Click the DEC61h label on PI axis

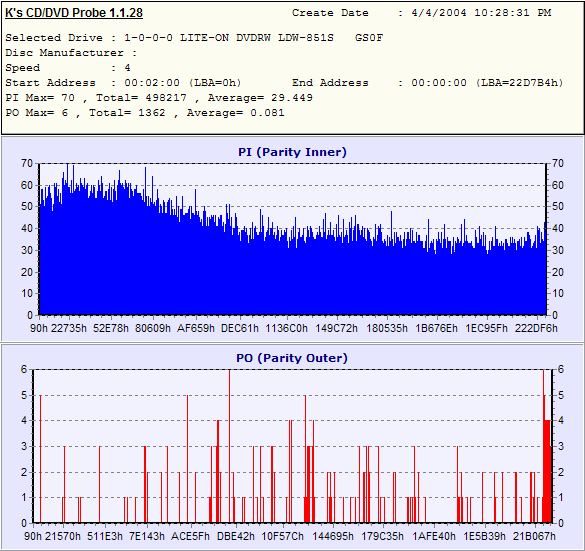point(240,328)
